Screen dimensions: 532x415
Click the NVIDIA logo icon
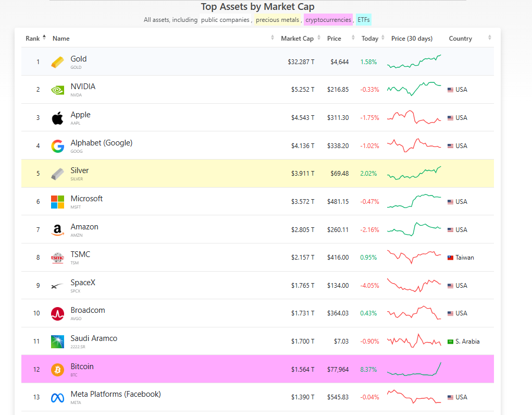pyautogui.click(x=57, y=90)
